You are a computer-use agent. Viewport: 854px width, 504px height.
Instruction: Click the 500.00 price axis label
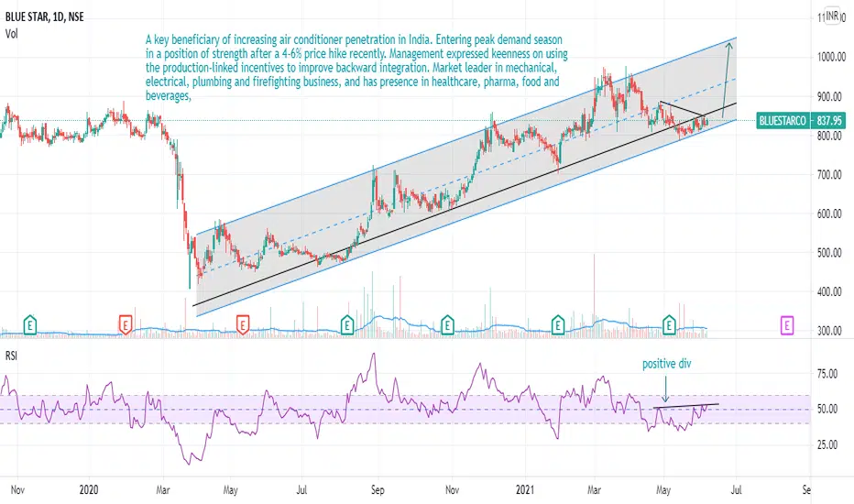pyautogui.click(x=831, y=253)
